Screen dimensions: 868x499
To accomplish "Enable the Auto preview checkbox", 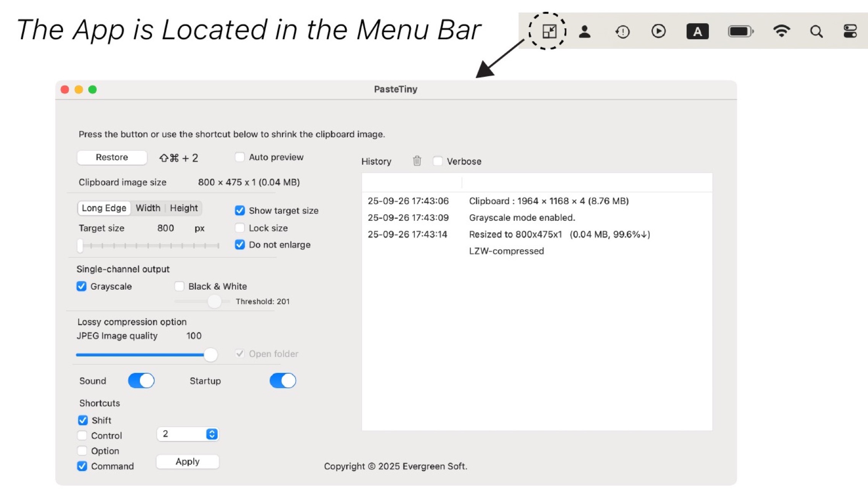I will pos(239,157).
